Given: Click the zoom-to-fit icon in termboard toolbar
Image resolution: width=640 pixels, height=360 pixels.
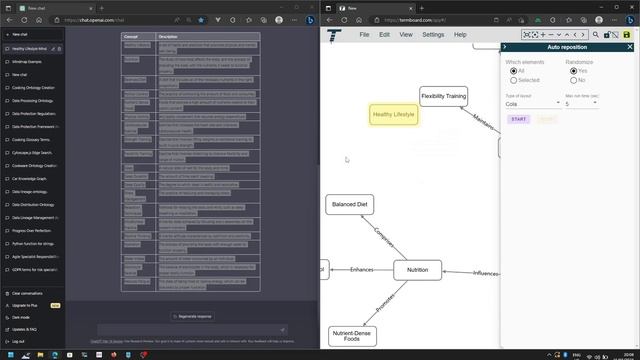Looking at the screenshot, I should (x=527, y=35).
